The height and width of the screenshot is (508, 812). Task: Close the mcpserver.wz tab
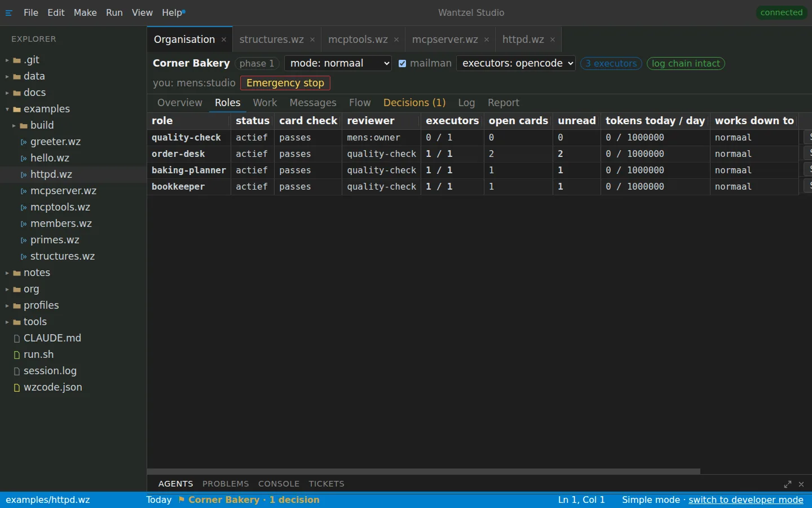coord(487,40)
